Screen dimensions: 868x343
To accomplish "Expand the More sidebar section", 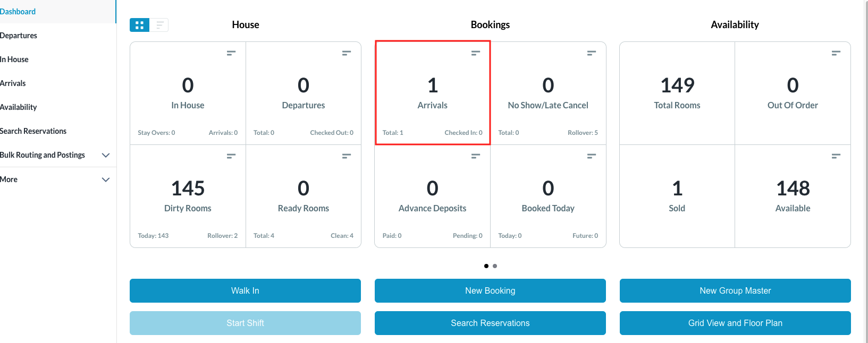I will click(106, 179).
